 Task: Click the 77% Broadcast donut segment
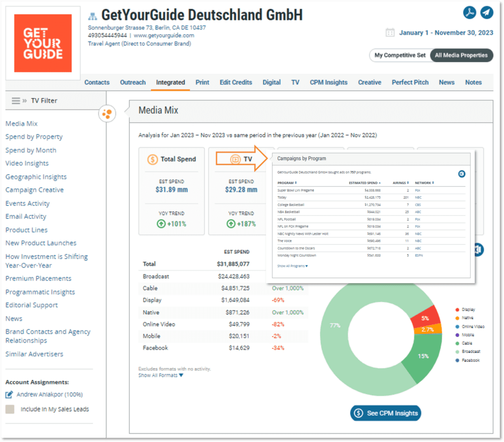pos(335,325)
